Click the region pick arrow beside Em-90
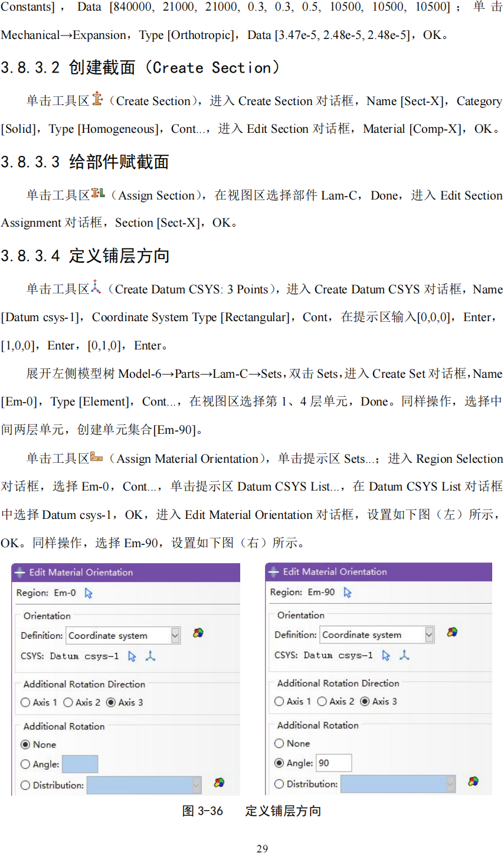 [x=348, y=592]
